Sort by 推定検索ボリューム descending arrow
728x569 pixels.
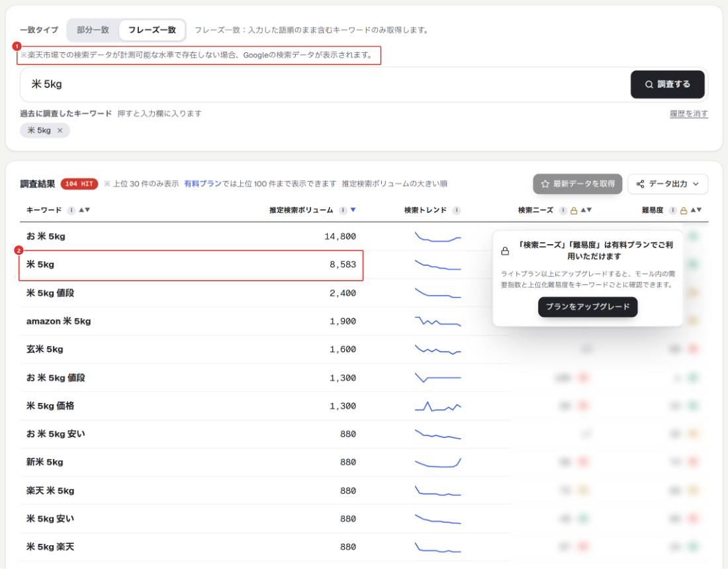pyautogui.click(x=353, y=210)
